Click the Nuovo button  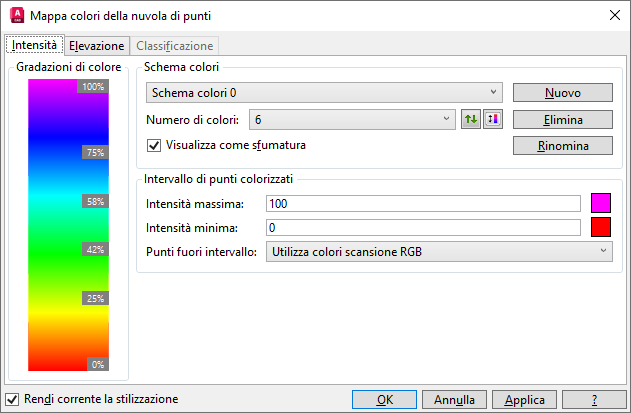tap(562, 93)
